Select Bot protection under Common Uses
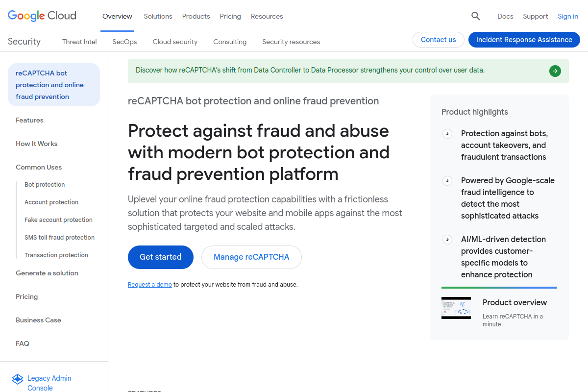Screen dimensions: 588x392 [45, 184]
